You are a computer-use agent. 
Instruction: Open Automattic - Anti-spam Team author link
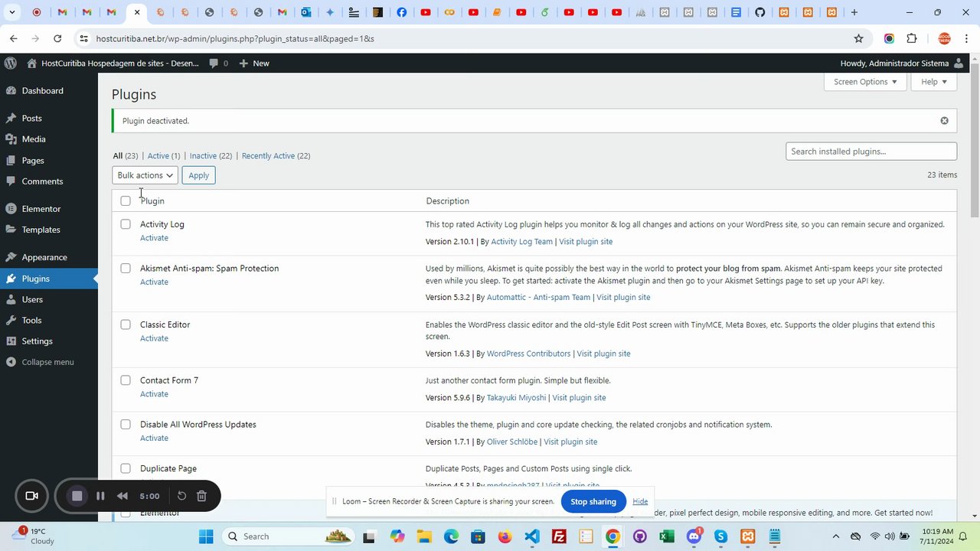(538, 297)
